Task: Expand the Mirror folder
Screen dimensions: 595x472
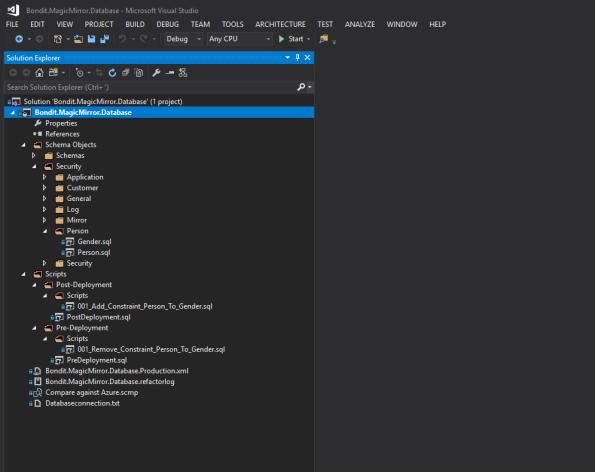Action: pyautogui.click(x=45, y=220)
